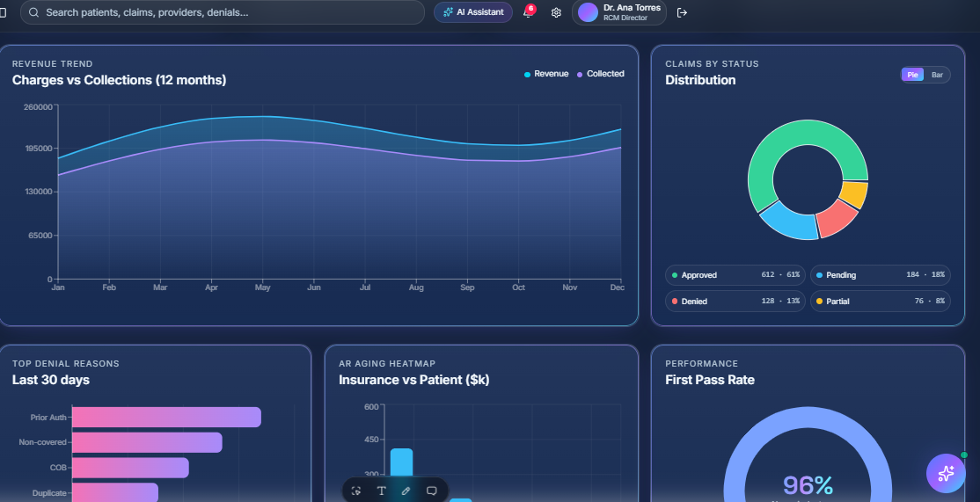Switch Distribution chart to Bar view
This screenshot has height=502, width=980.
[937, 75]
